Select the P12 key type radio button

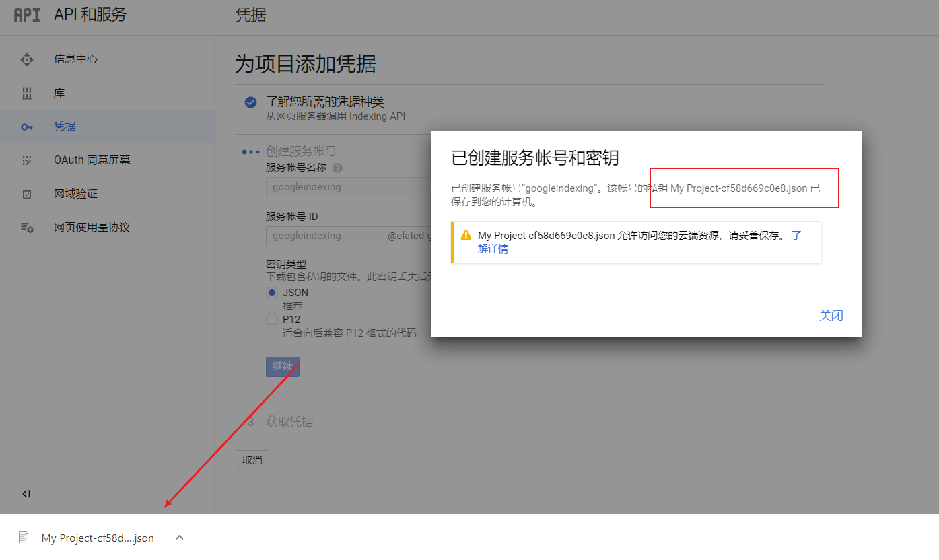pyautogui.click(x=271, y=319)
